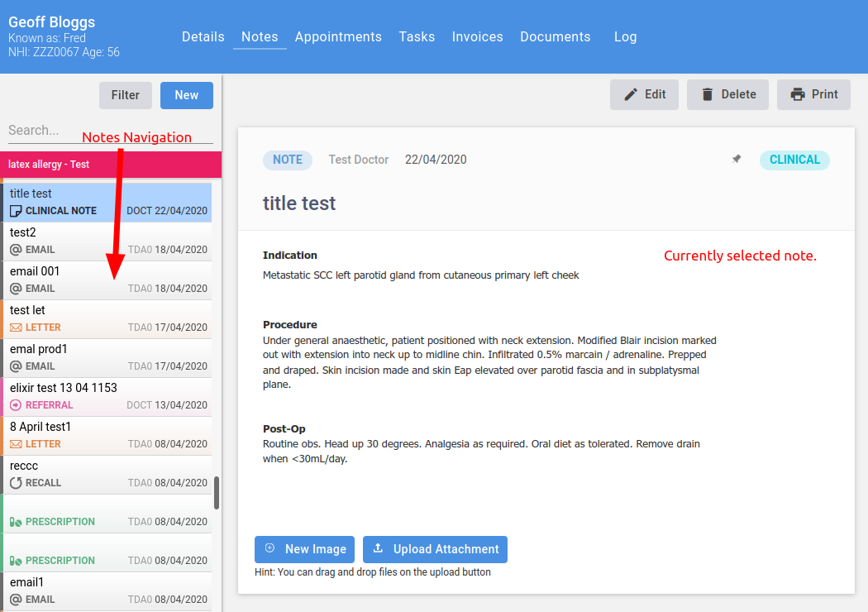Click the New Image button
The width and height of the screenshot is (868, 612).
click(304, 549)
